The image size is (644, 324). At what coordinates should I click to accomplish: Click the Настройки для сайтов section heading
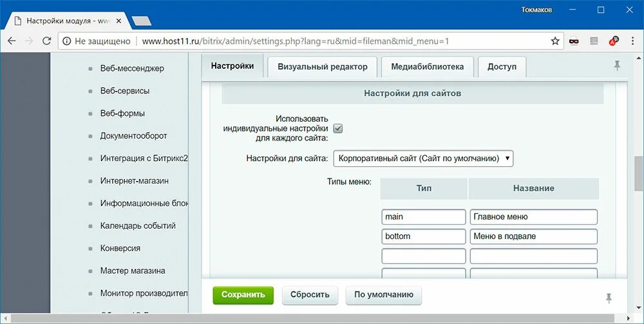click(412, 93)
